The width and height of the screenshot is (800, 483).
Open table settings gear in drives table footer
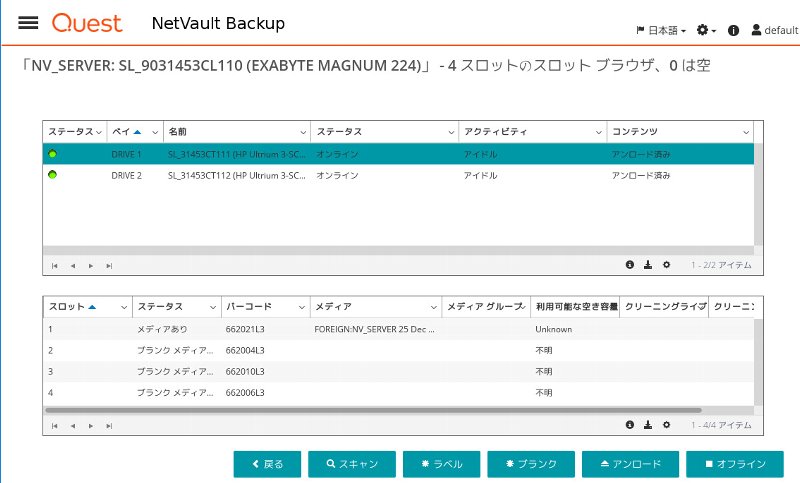tap(666, 265)
